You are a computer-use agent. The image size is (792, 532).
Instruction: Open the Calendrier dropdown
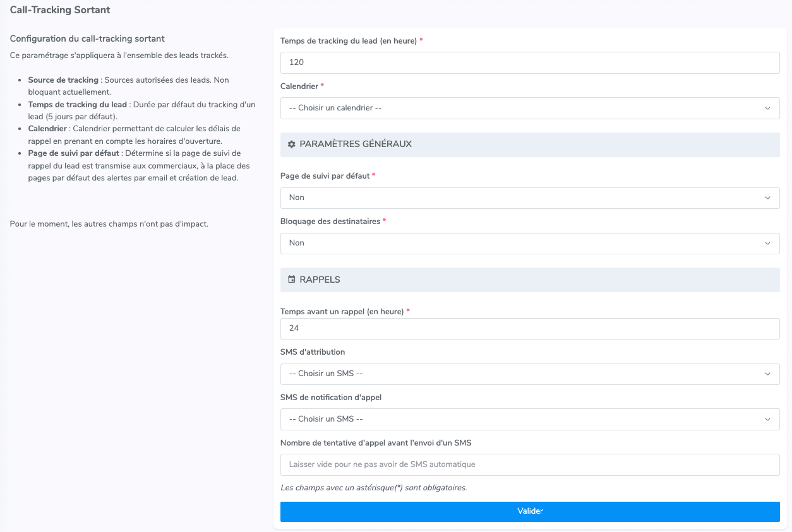[530, 108]
